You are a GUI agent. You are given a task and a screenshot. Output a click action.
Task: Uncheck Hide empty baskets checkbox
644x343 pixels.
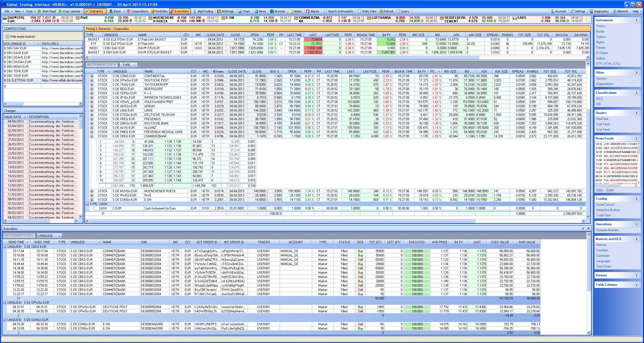pyautogui.click(x=8, y=37)
